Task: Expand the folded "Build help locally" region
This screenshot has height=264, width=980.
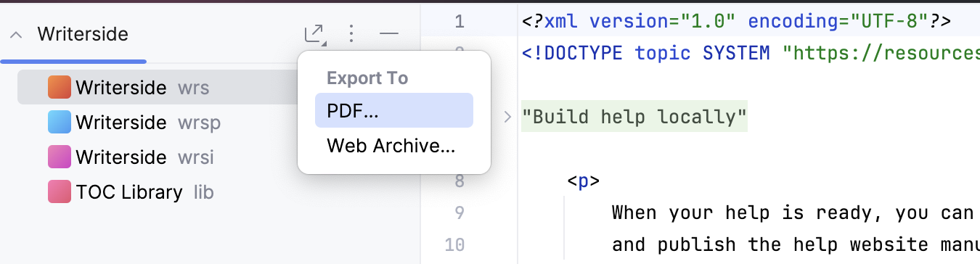Action: (x=507, y=116)
